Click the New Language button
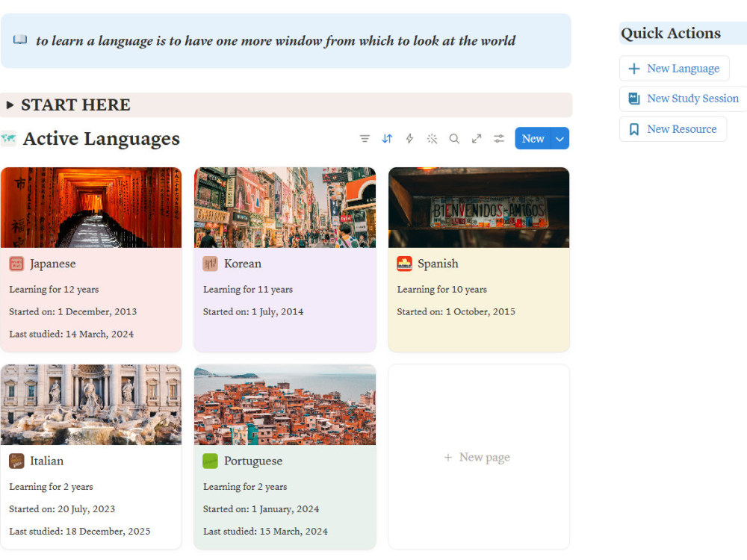 pyautogui.click(x=674, y=69)
